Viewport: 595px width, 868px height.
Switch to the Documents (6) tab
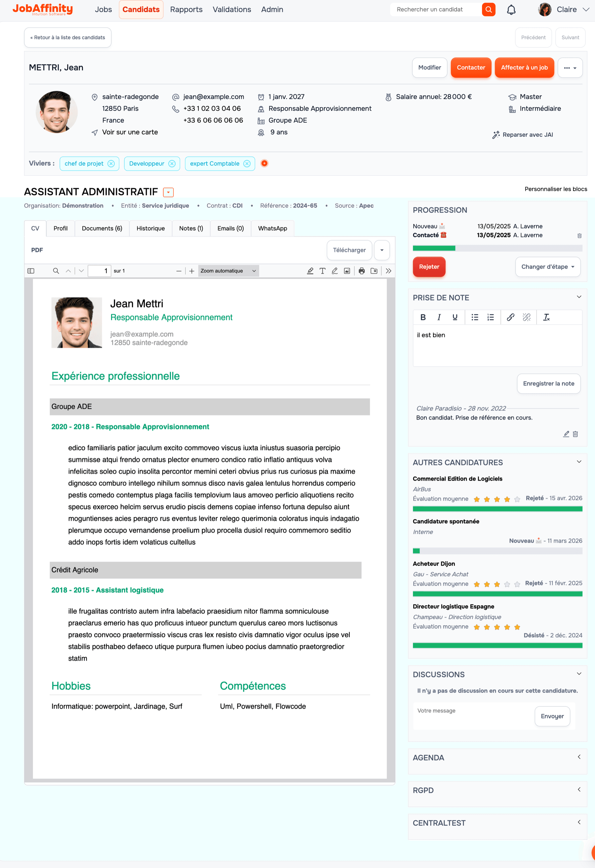(102, 229)
